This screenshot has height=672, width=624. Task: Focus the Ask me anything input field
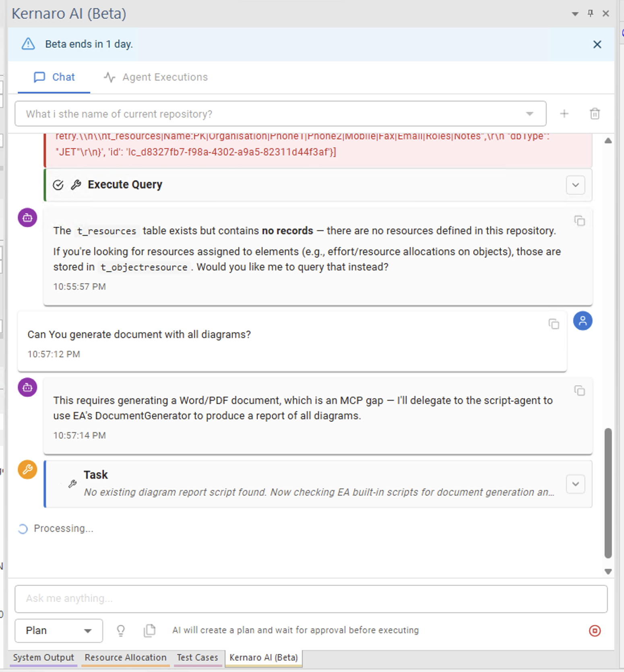311,599
